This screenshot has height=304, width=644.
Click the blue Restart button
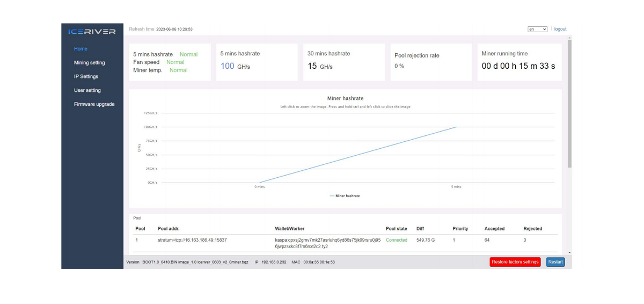click(555, 262)
